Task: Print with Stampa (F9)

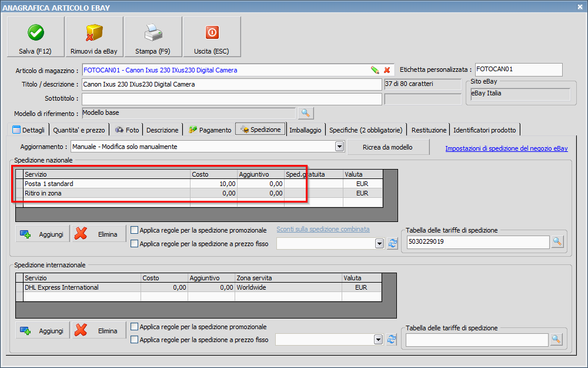Action: tap(153, 37)
